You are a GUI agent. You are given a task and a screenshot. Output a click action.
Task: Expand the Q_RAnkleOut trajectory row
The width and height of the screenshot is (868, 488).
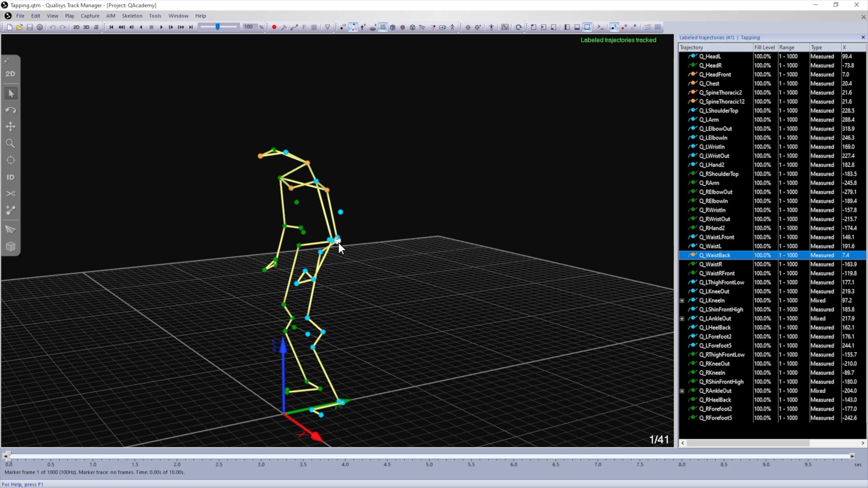coord(682,391)
